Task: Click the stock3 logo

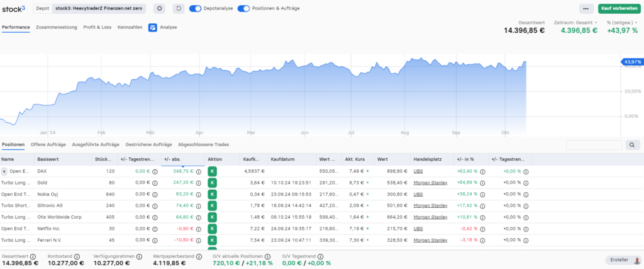Action: pyautogui.click(x=14, y=8)
